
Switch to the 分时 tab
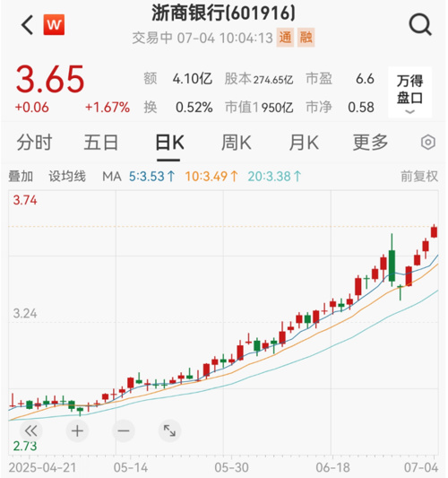(34, 143)
